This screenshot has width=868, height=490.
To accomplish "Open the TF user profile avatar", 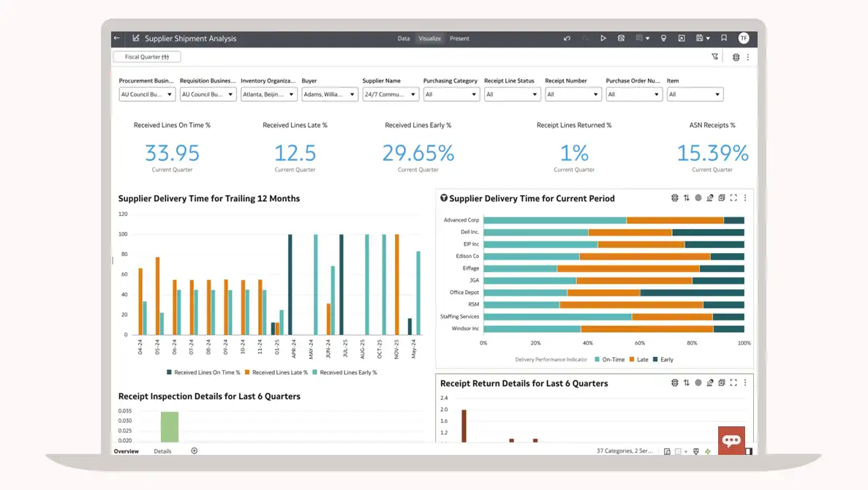I will pos(744,38).
